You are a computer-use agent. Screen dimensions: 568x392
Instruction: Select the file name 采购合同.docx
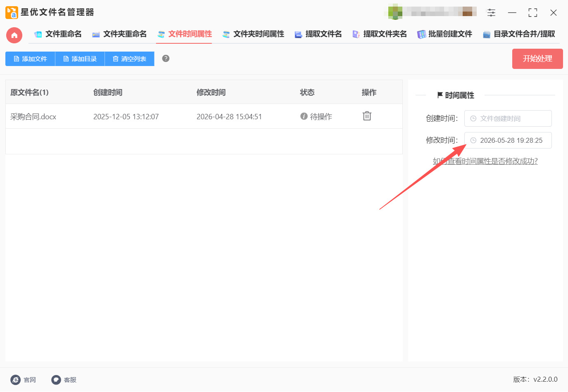[33, 117]
